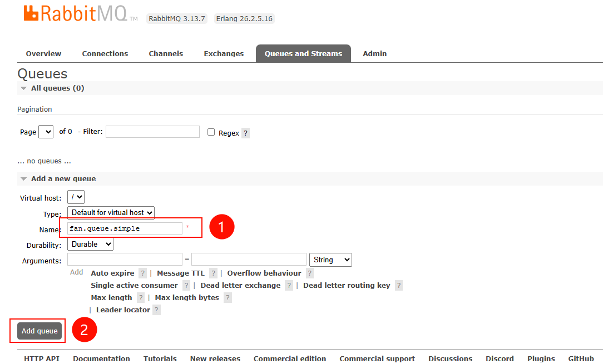Click the Erlang 26.2.5.16 version label
603x364 pixels.
244,19
